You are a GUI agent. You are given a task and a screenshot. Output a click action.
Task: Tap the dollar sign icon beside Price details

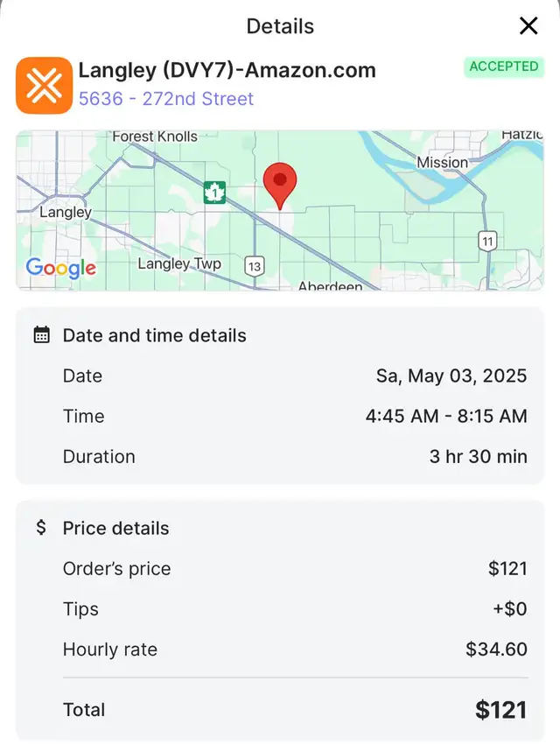(x=41, y=528)
